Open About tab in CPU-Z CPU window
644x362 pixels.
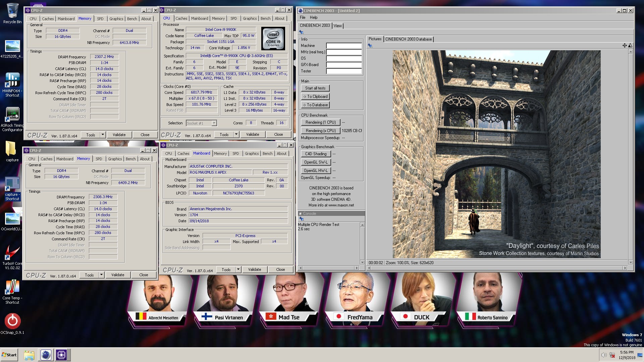279,18
